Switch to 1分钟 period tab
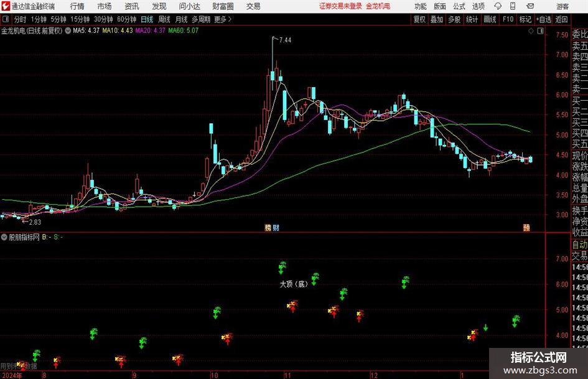Image resolution: width=588 pixels, height=379 pixels. pos(39,19)
